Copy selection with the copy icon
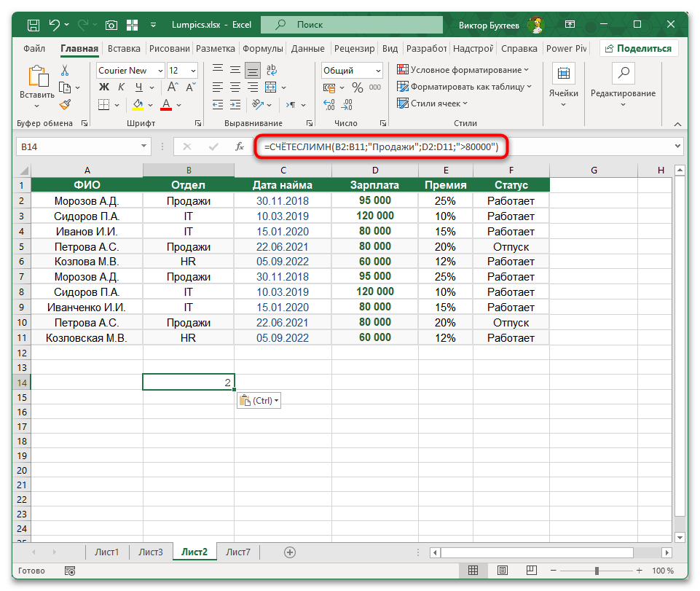The width and height of the screenshot is (700, 591). pyautogui.click(x=65, y=87)
